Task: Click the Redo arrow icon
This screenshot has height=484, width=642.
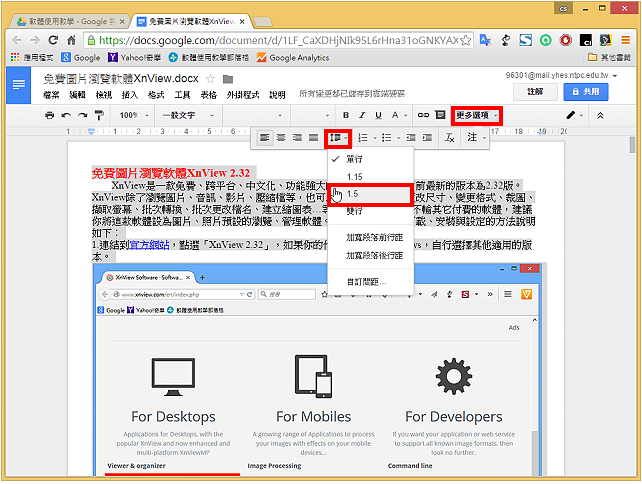Action: point(82,115)
